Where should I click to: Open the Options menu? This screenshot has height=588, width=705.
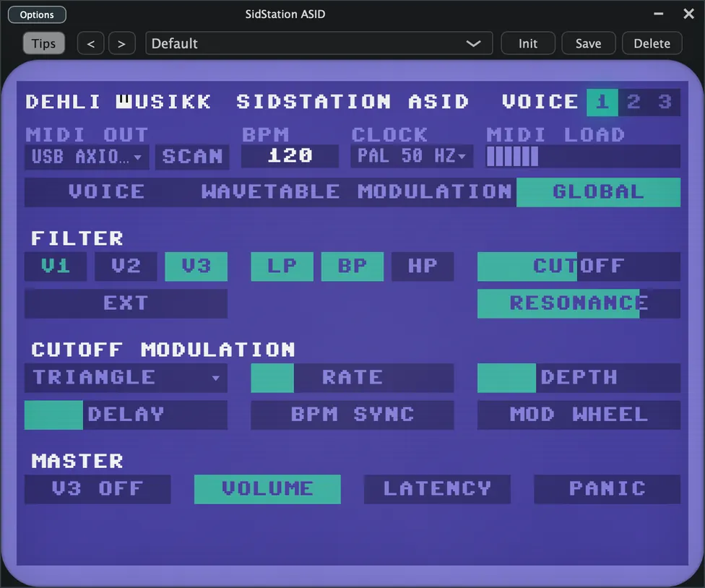(x=37, y=14)
